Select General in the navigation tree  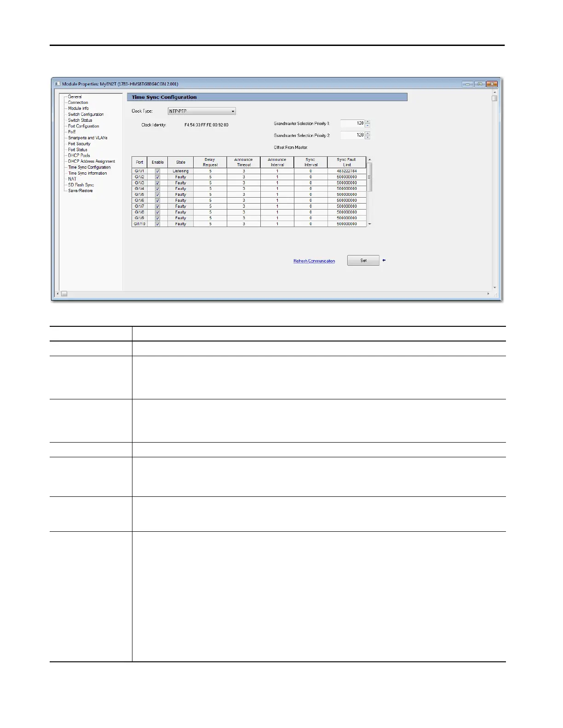(x=75, y=97)
